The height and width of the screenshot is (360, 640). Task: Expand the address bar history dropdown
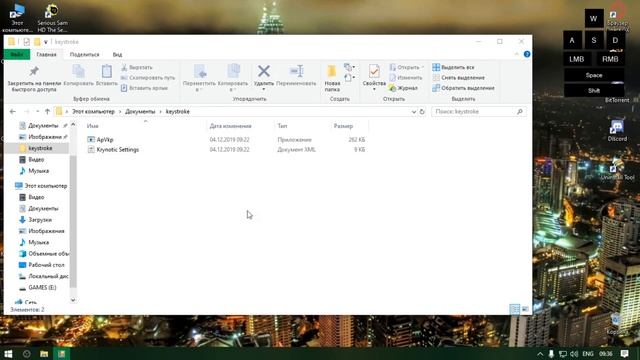413,111
